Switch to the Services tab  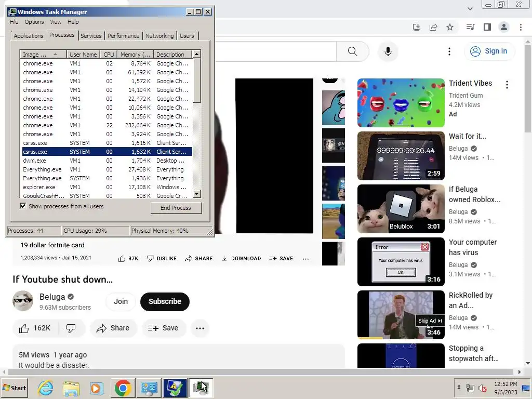click(x=91, y=36)
